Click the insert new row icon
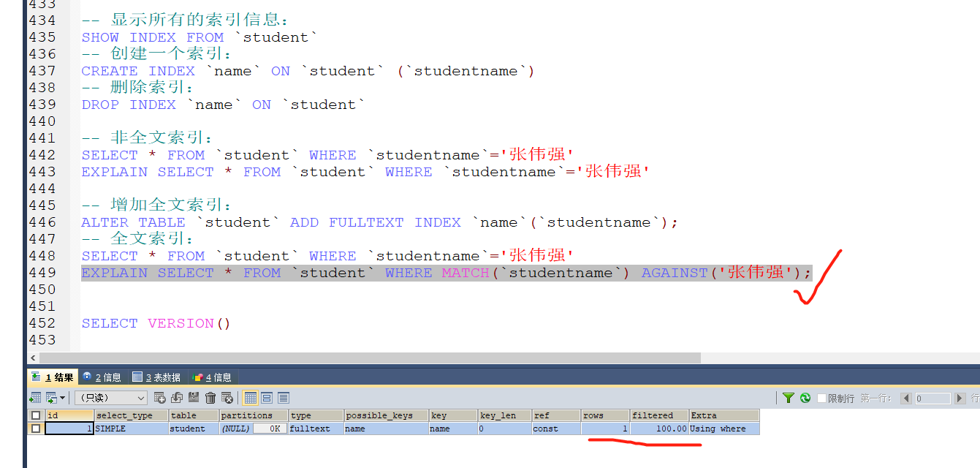 [160, 398]
